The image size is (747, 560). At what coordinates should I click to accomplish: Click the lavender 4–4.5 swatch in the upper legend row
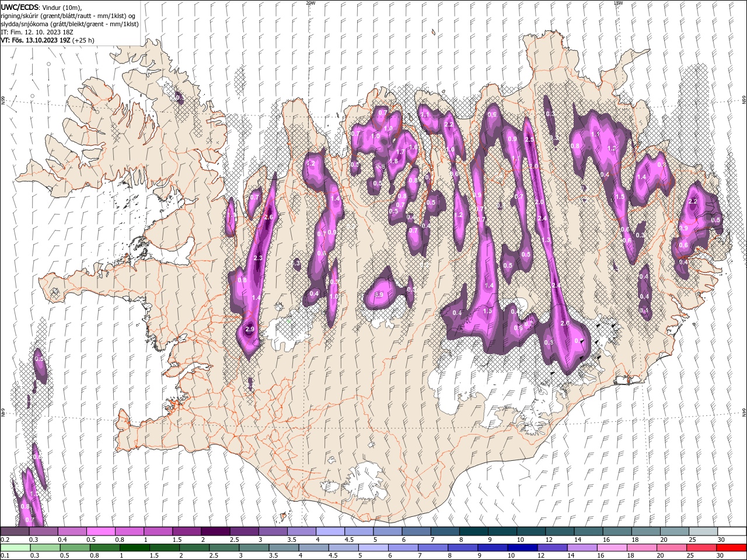pos(330,531)
